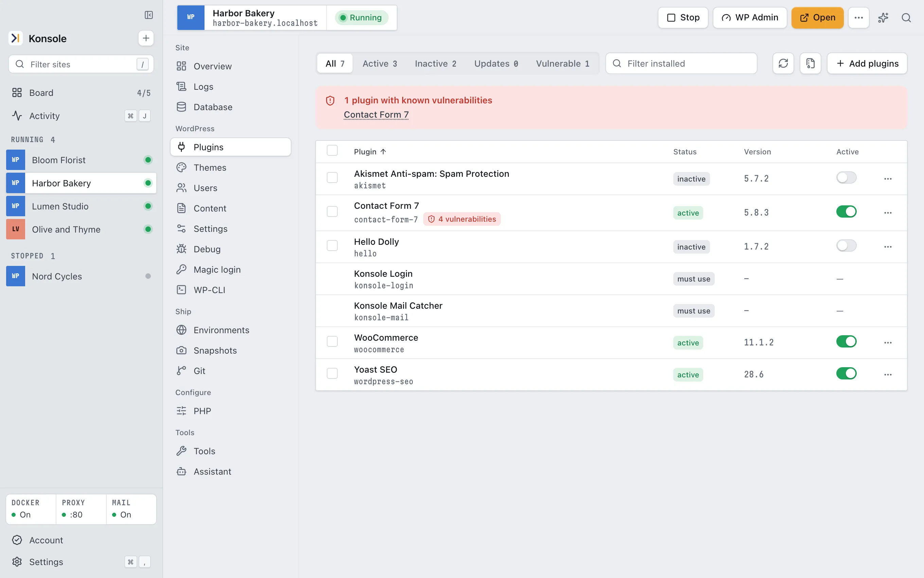The image size is (924, 578).
Task: Open the Board view
Action: [x=81, y=92]
